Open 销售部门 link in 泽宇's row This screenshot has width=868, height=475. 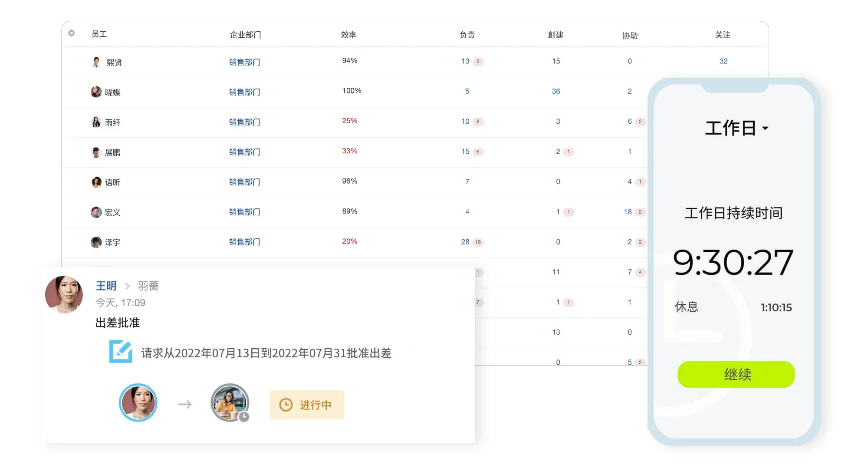click(245, 242)
